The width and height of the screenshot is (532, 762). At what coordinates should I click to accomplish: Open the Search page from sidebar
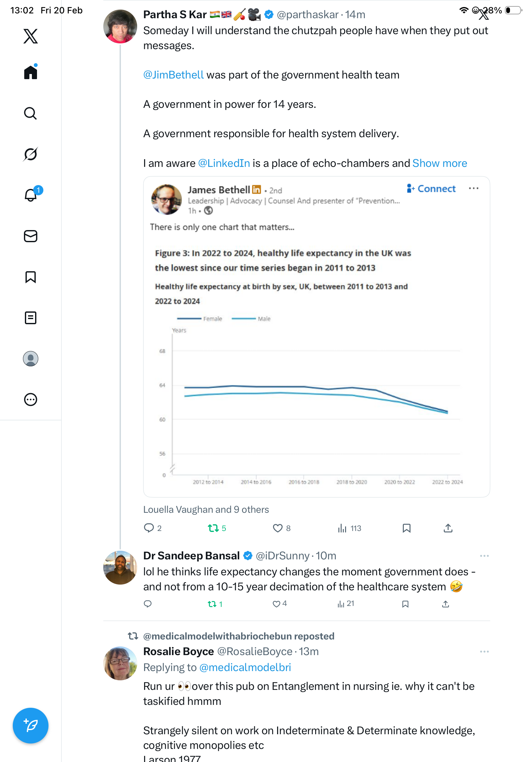pos(30,114)
